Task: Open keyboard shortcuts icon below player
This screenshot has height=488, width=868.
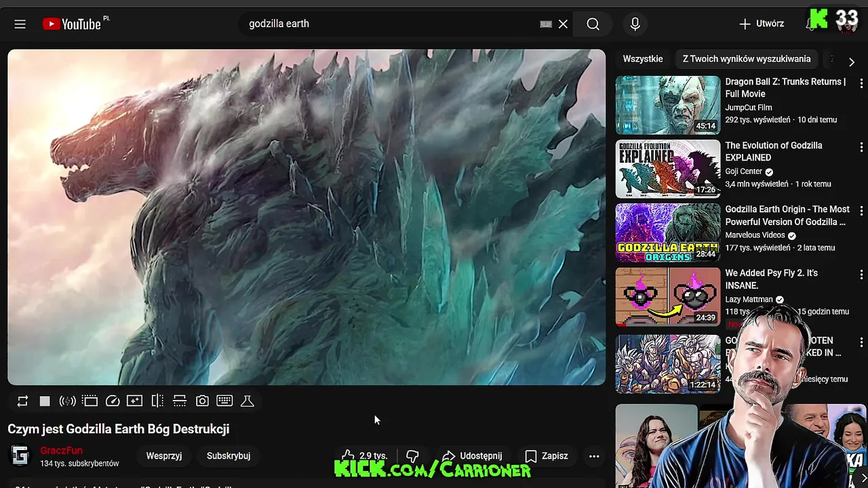Action: point(224,401)
